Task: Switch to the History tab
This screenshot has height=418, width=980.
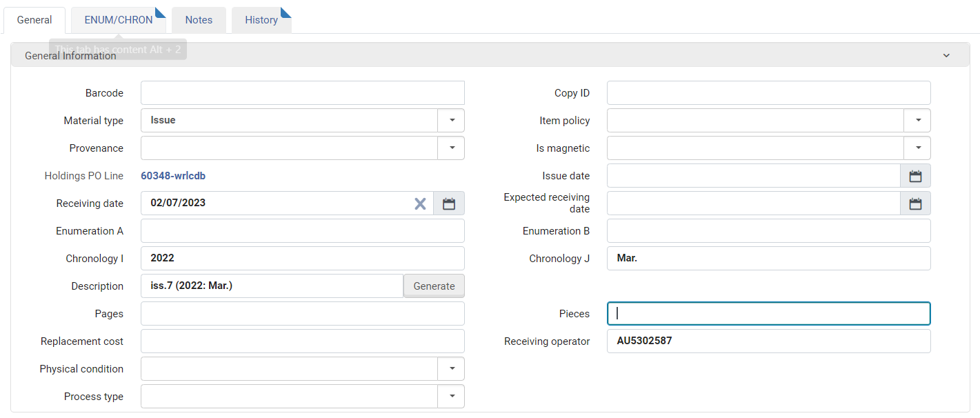Action: point(261,20)
